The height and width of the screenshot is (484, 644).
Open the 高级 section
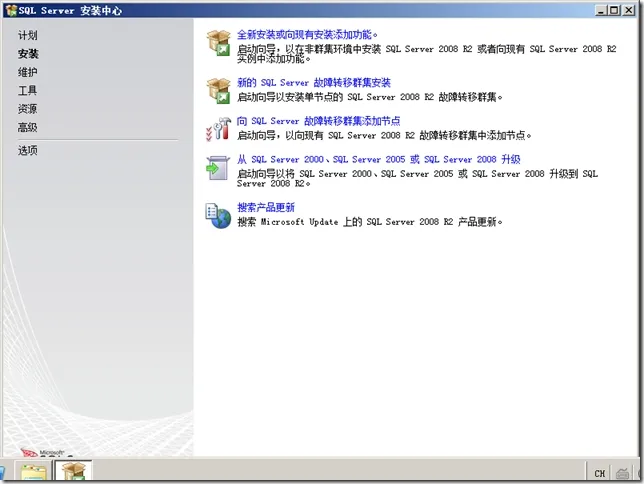point(28,127)
